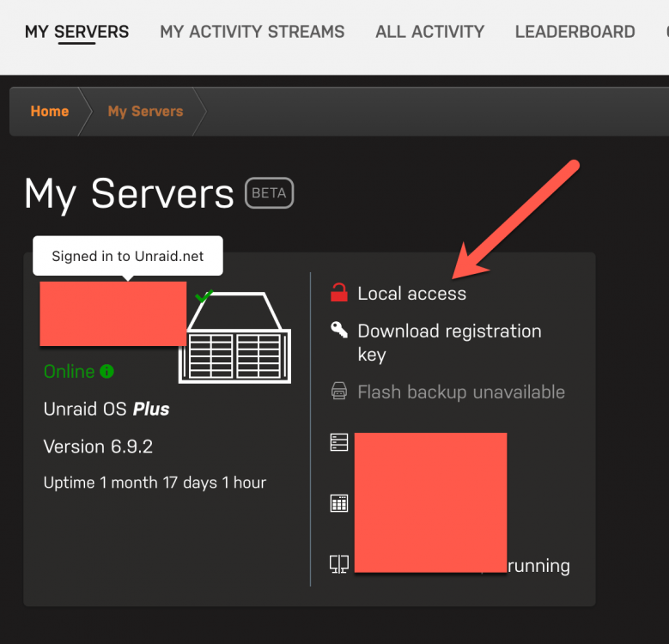
Task: Click the My Servers page heading
Action: (x=129, y=194)
